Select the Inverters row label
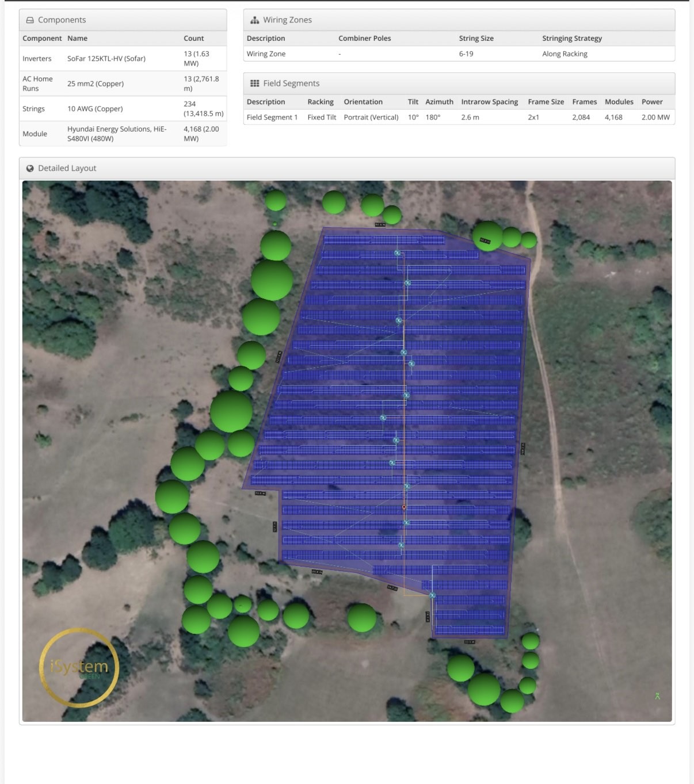Image resolution: width=694 pixels, height=784 pixels. [x=37, y=59]
